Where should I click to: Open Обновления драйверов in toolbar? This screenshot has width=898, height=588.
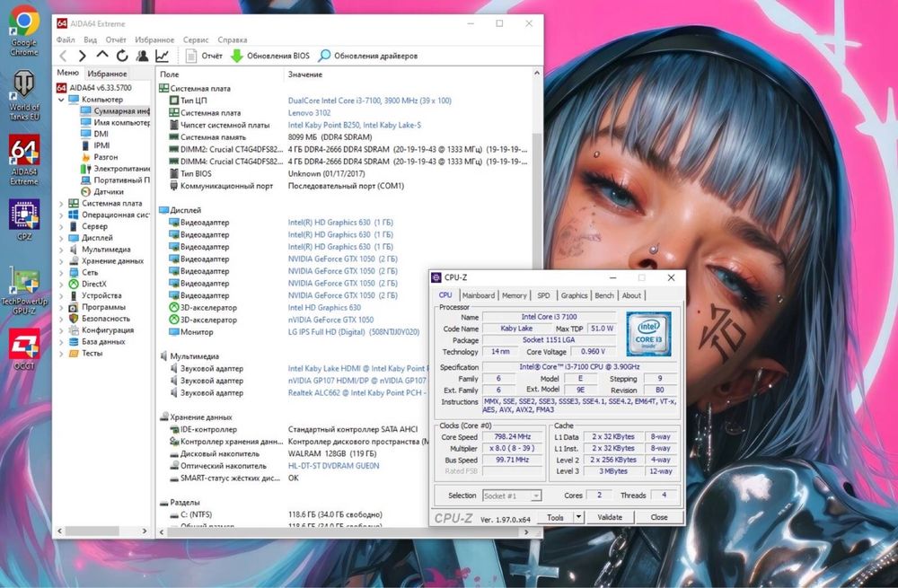coord(368,56)
